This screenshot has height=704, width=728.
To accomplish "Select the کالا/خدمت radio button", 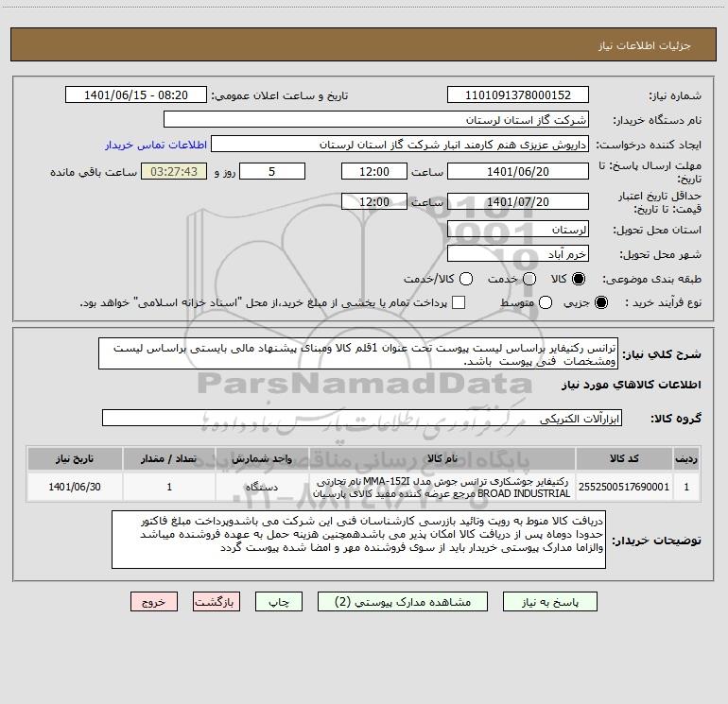I will [x=466, y=279].
